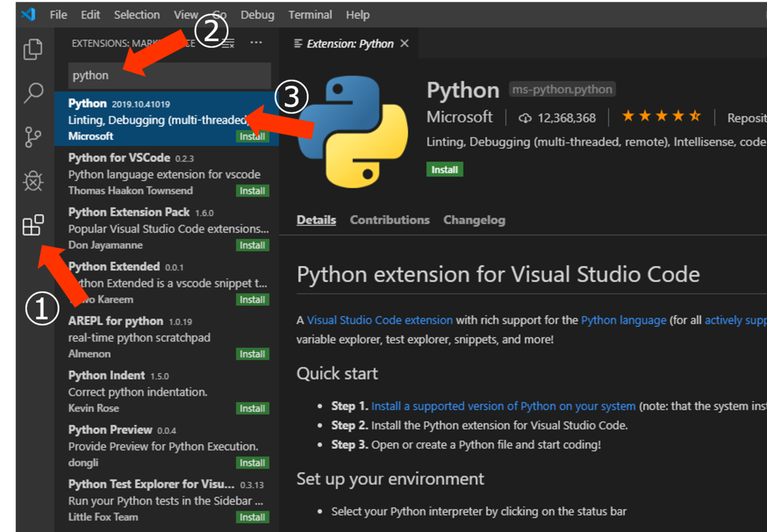Install Python Extended extension

(252, 300)
